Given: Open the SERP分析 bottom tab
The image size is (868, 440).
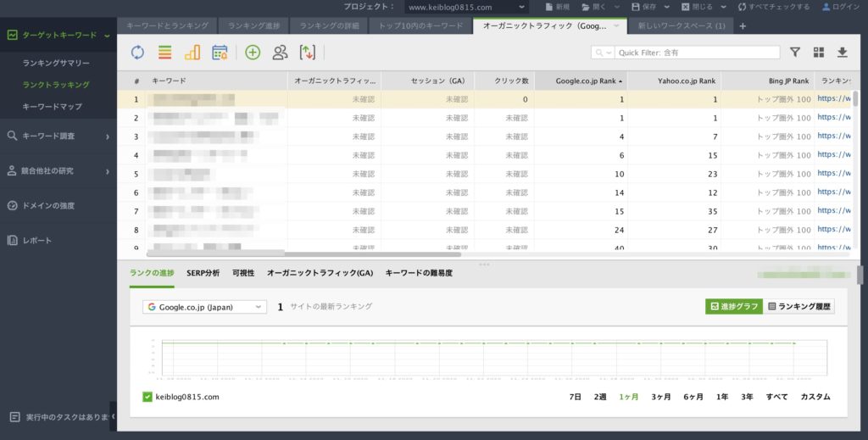Looking at the screenshot, I should pyautogui.click(x=203, y=273).
